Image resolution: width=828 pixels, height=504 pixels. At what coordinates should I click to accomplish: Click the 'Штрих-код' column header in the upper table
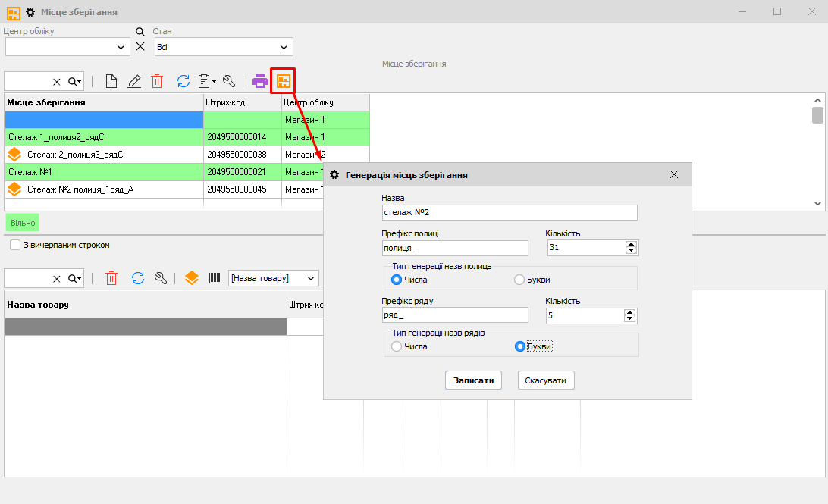[x=242, y=102]
